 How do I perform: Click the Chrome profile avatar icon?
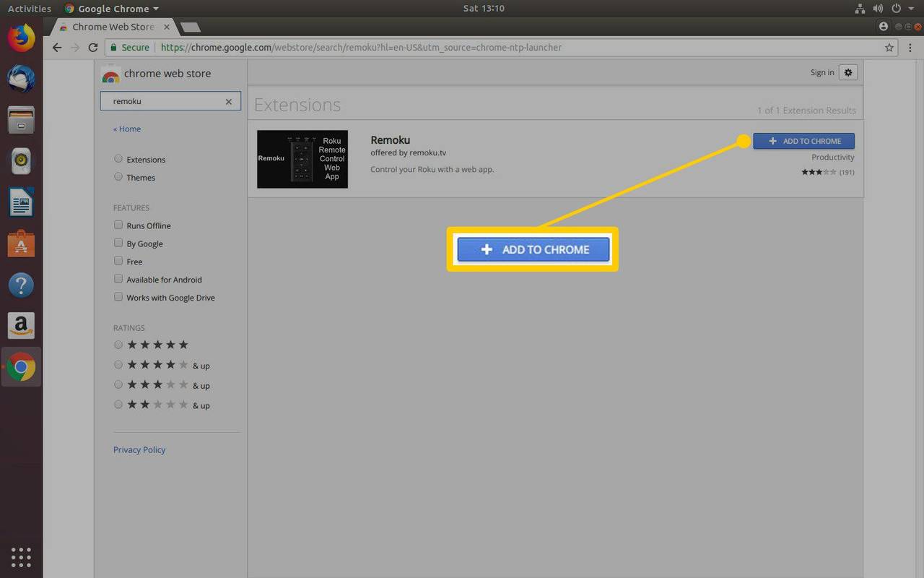click(x=884, y=26)
